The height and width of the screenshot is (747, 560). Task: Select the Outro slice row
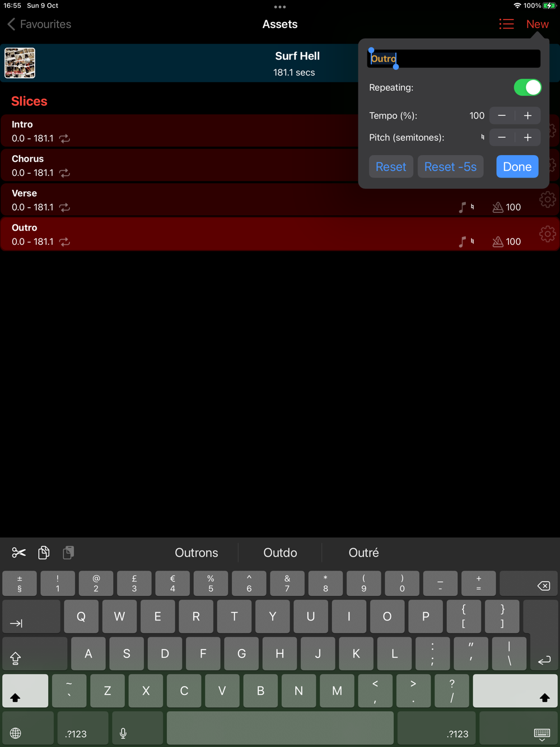[x=280, y=235]
